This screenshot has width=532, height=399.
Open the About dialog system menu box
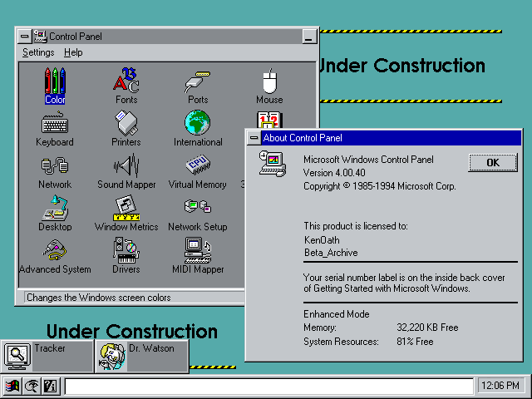[x=254, y=138]
